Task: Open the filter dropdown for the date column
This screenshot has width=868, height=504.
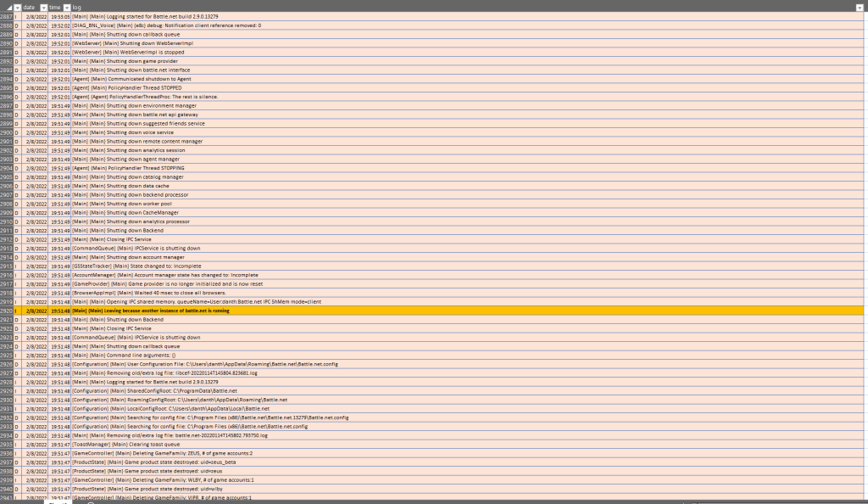Action: [43, 7]
